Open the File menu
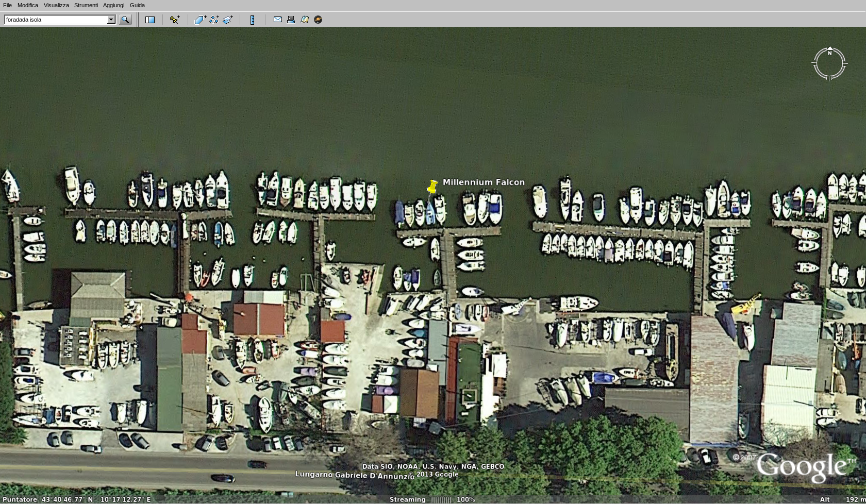The image size is (866, 504). pyautogui.click(x=7, y=5)
